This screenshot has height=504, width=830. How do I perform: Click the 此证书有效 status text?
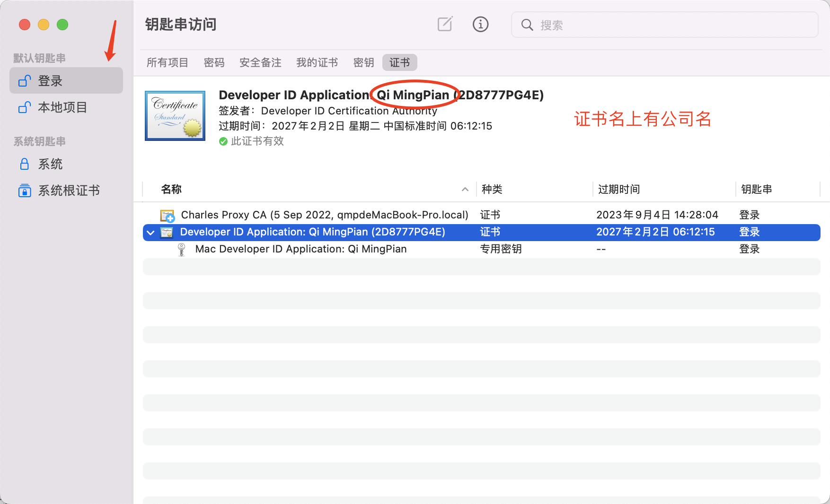click(x=257, y=141)
